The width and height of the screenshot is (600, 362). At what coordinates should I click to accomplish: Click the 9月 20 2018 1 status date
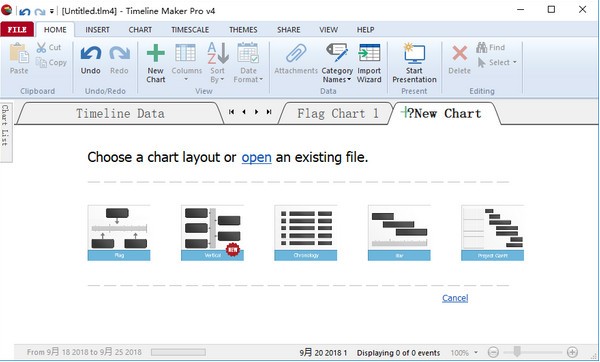(323, 352)
